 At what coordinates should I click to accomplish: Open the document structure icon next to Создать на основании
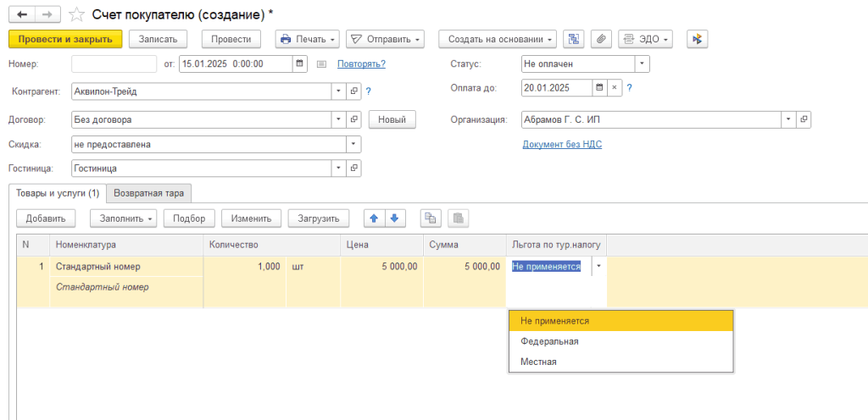point(575,39)
